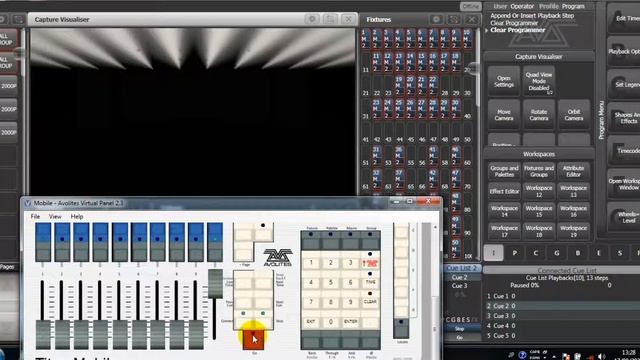Select fixture 10 in Fixtures window
Image resolution: width=640 pixels, height=360 pixels.
click(467, 39)
